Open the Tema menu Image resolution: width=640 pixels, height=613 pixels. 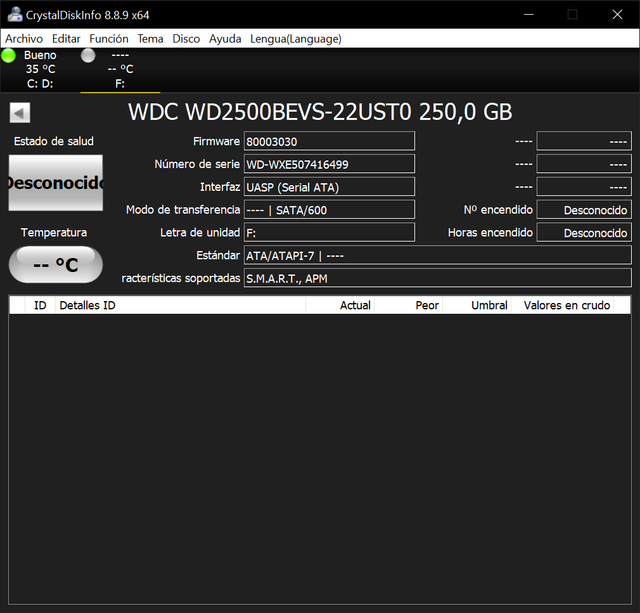click(x=150, y=39)
